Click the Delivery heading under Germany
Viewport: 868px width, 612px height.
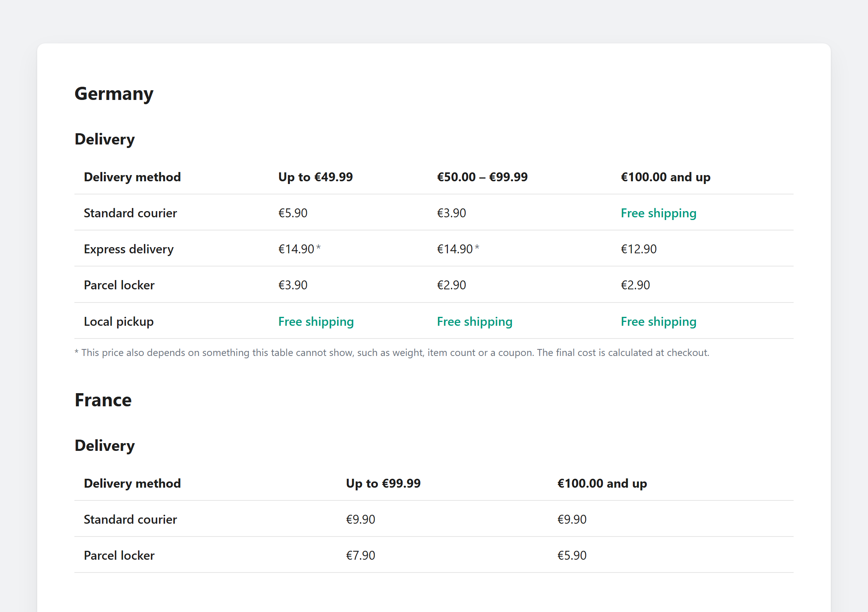[105, 139]
